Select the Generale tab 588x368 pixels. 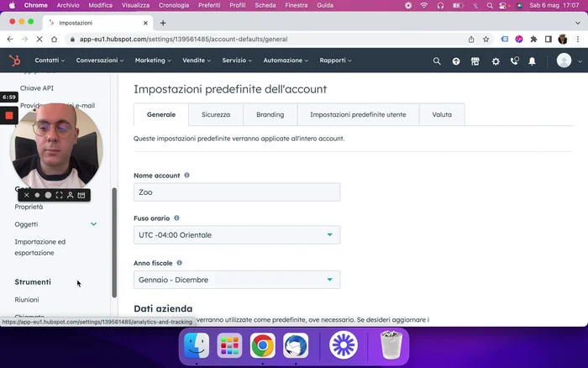pyautogui.click(x=161, y=115)
